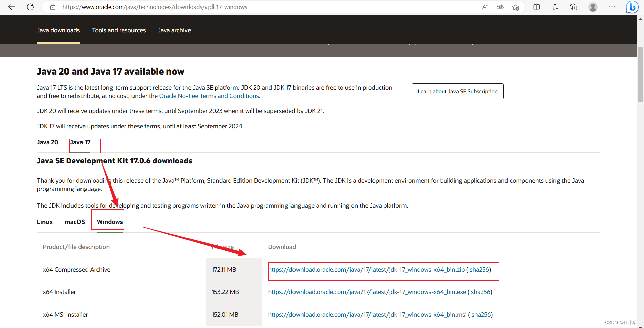Image resolution: width=644 pixels, height=328 pixels.
Task: Click the scrollbar up arrow
Action: tap(640, 19)
